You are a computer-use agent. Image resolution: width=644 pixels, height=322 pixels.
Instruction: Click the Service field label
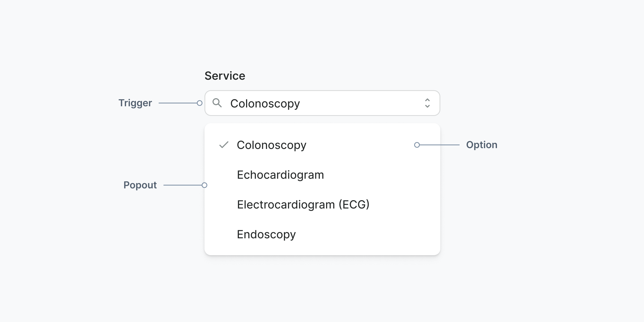225,76
